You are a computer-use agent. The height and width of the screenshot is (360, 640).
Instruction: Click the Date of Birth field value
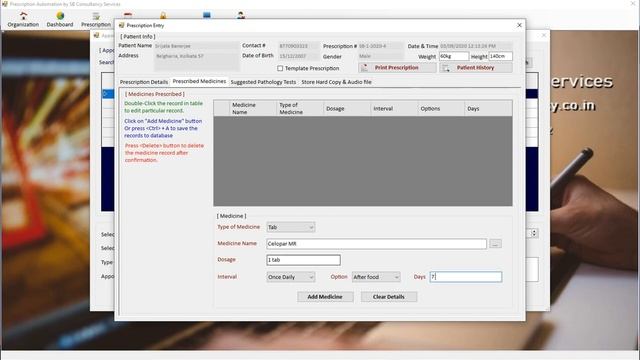tap(299, 56)
